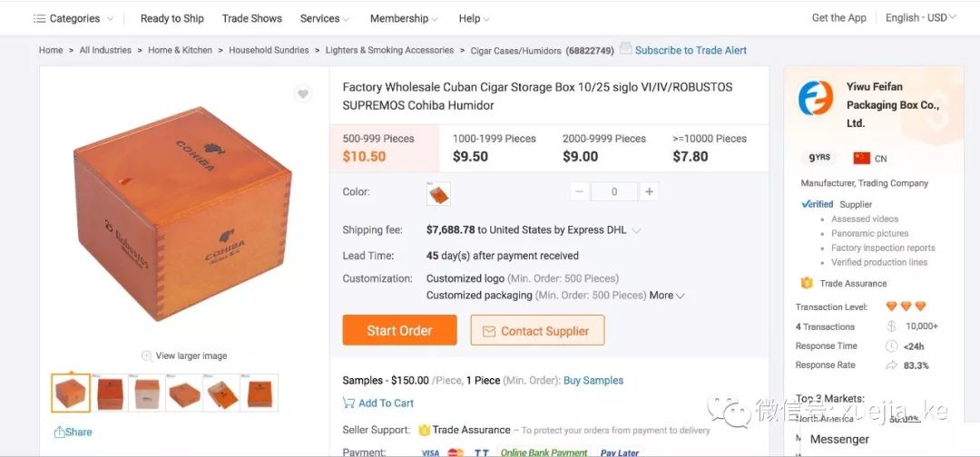Click the Add To Cart icon

pos(348,403)
